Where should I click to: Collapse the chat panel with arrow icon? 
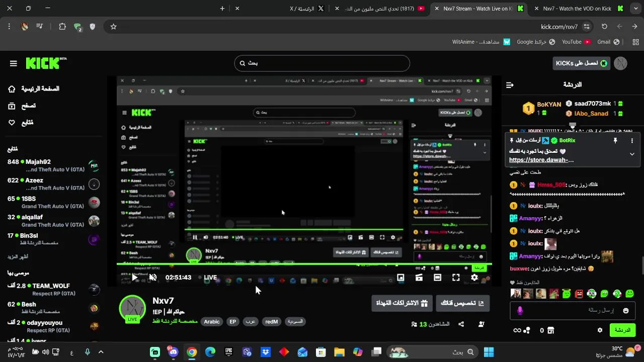pyautogui.click(x=510, y=85)
